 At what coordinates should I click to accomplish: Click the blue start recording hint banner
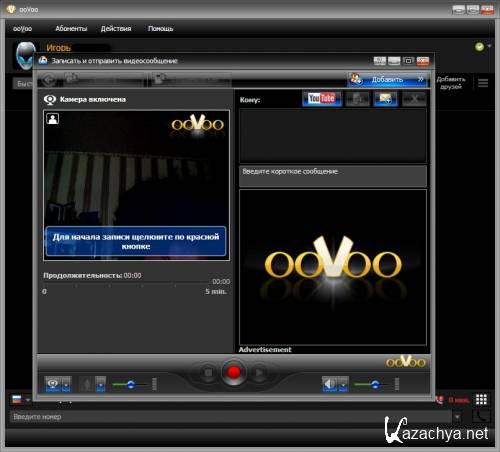(136, 241)
